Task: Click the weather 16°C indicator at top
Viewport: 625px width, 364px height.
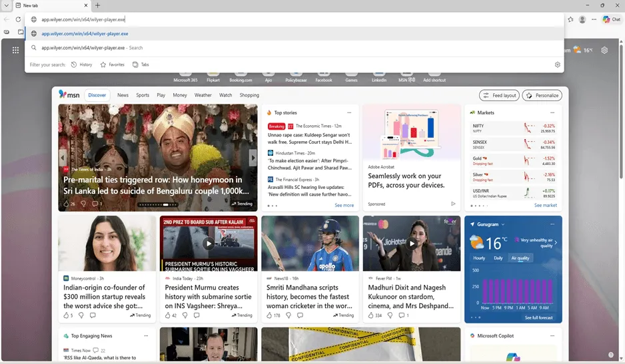Action: 583,50
